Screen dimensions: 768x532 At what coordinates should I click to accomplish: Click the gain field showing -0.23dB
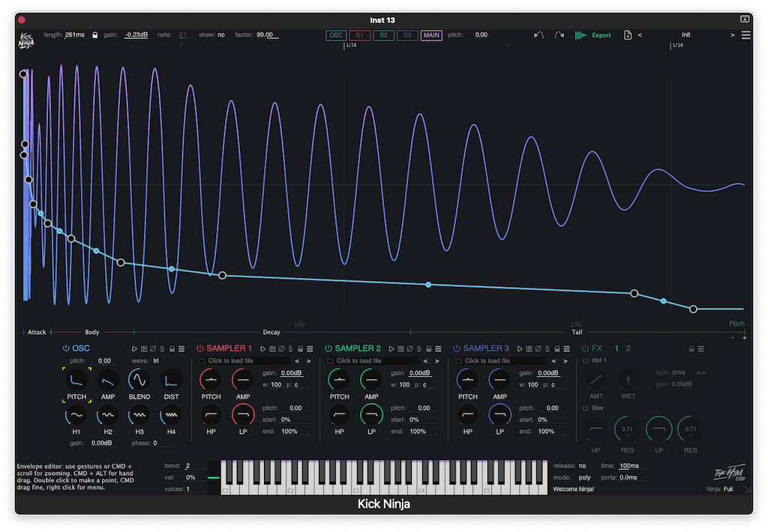(136, 35)
